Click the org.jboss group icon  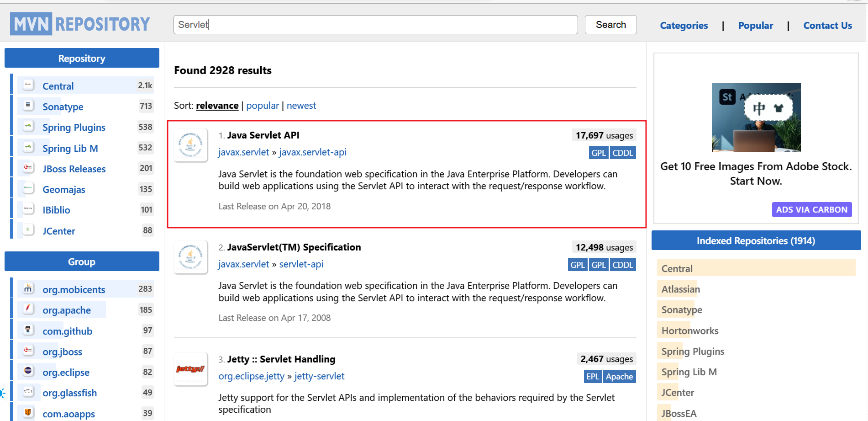[x=28, y=350]
